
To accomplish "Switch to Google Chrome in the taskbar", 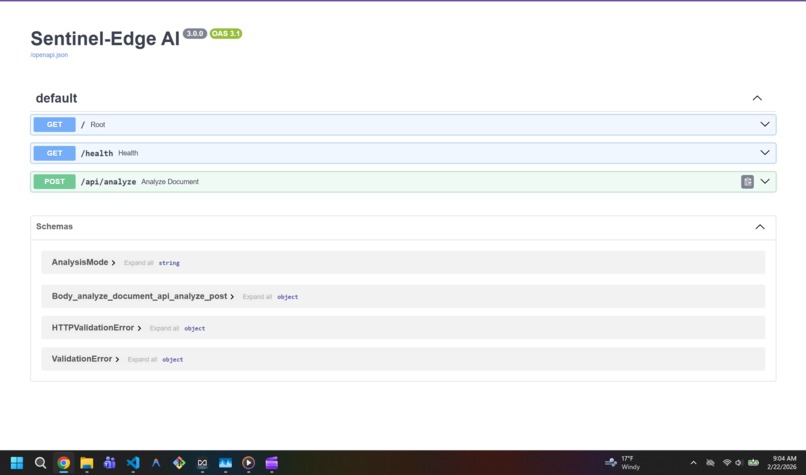I will [63, 463].
